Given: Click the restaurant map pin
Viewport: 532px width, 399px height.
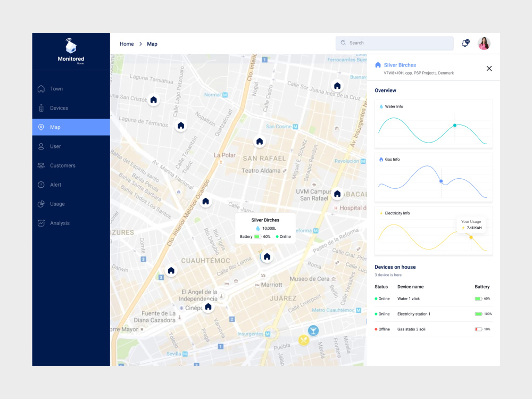Looking at the screenshot, I should (x=304, y=340).
